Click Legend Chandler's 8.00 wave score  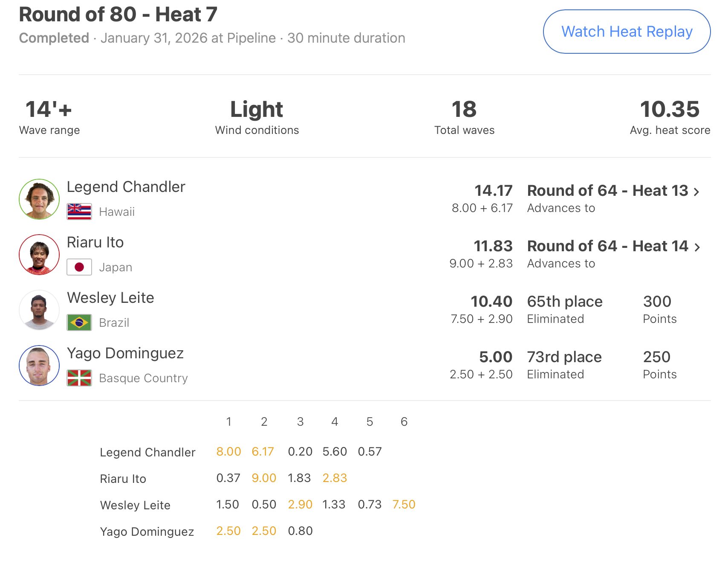click(x=228, y=451)
